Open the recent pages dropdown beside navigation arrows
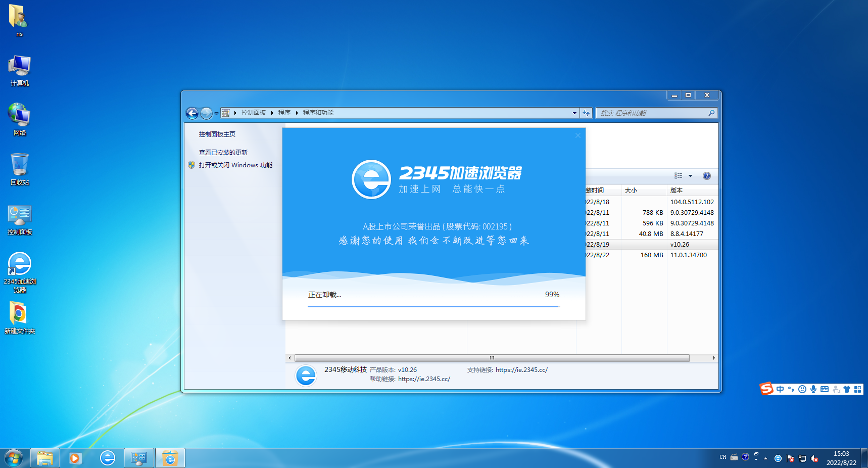Screen dimensions: 868x468 click(x=216, y=114)
